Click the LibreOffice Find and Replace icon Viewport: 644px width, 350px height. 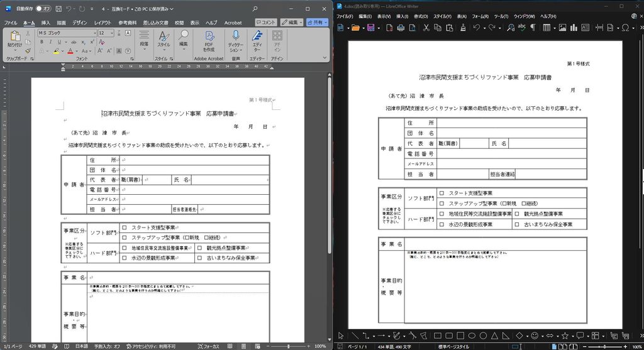tap(511, 28)
